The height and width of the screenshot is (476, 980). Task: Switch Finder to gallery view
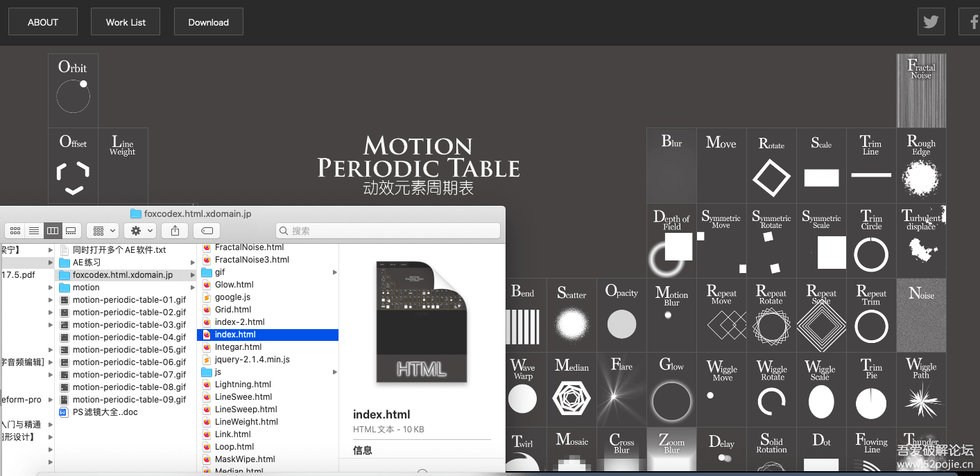tap(71, 230)
